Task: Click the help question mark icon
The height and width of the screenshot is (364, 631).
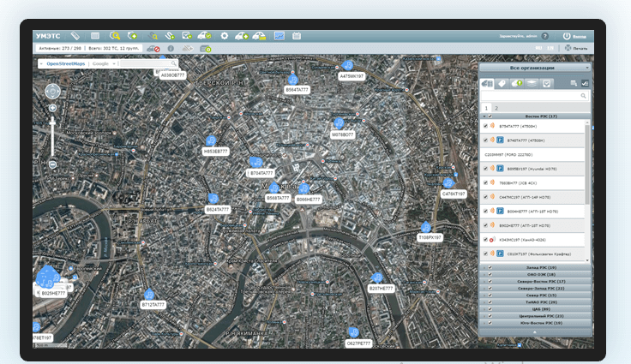Action: pos(545,36)
